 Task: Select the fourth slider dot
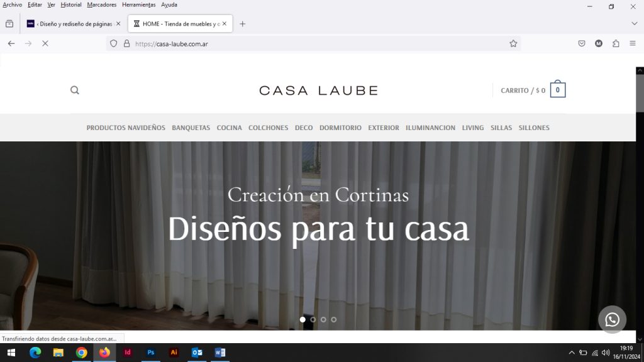pyautogui.click(x=333, y=319)
